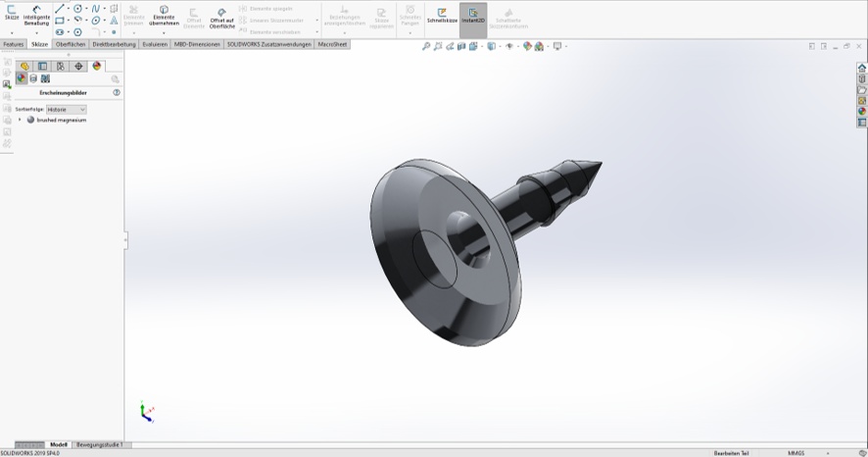Collapse the left panel using the splitter handle

point(125,240)
